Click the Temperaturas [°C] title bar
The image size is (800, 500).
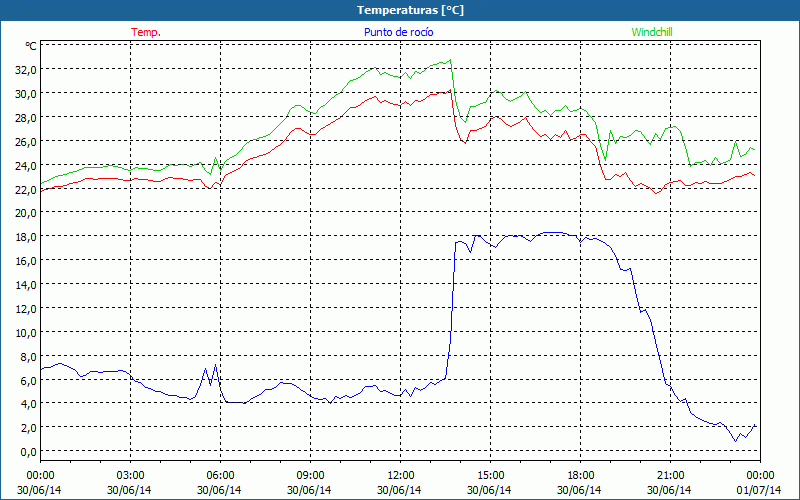pos(400,10)
